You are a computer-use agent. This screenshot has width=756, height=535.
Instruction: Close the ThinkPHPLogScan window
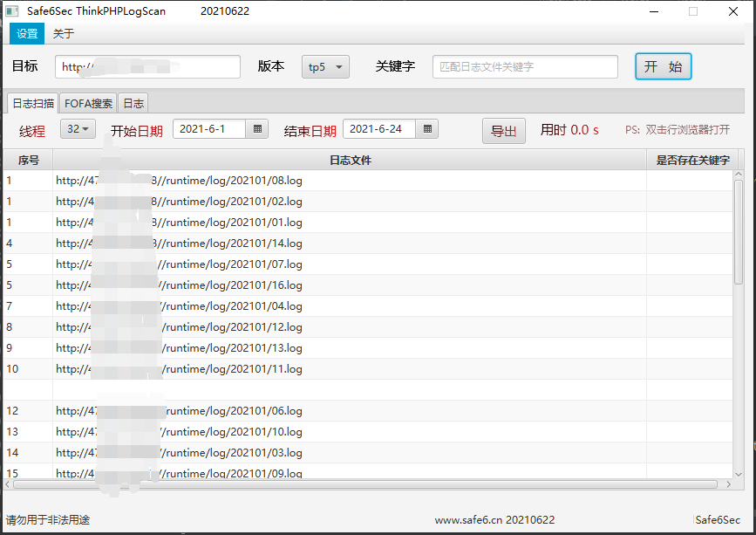pyautogui.click(x=733, y=11)
